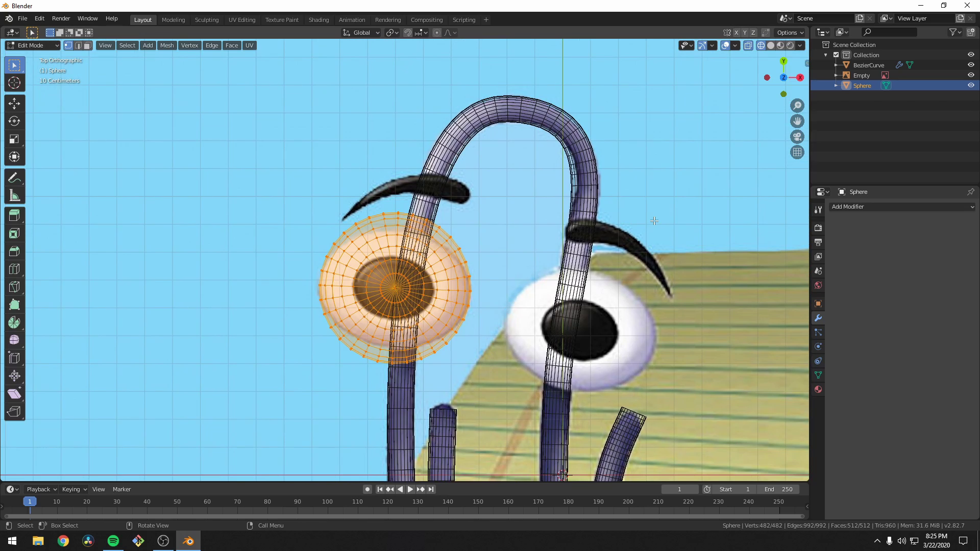Image resolution: width=980 pixels, height=551 pixels.
Task: Open the Material Properties sphere icon
Action: click(818, 389)
